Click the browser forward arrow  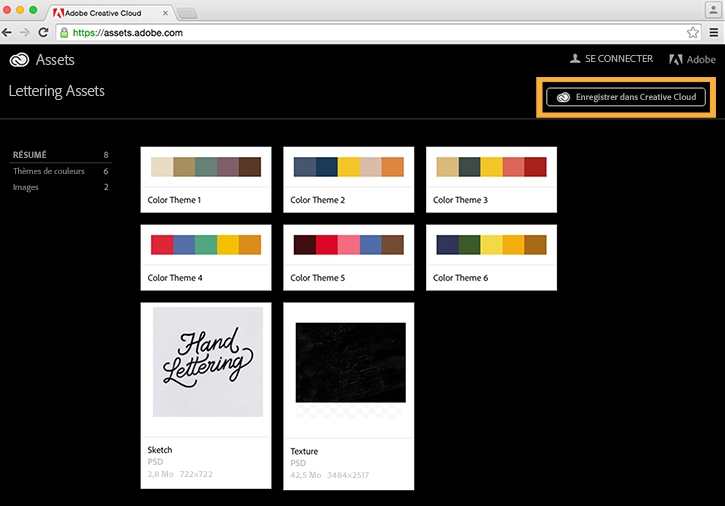click(25, 32)
